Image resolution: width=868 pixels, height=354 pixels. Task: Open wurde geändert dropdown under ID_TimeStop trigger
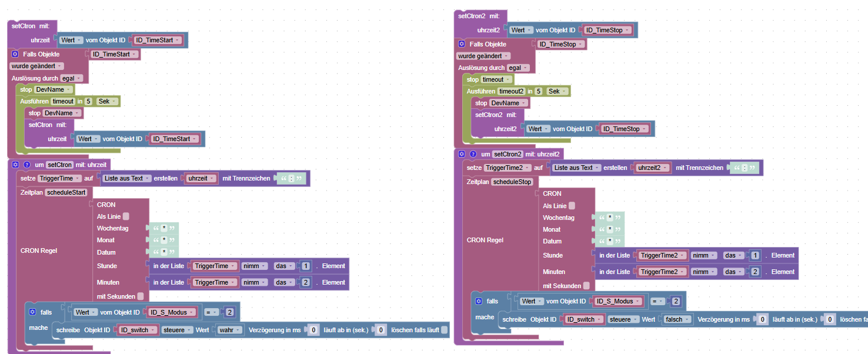(483, 56)
